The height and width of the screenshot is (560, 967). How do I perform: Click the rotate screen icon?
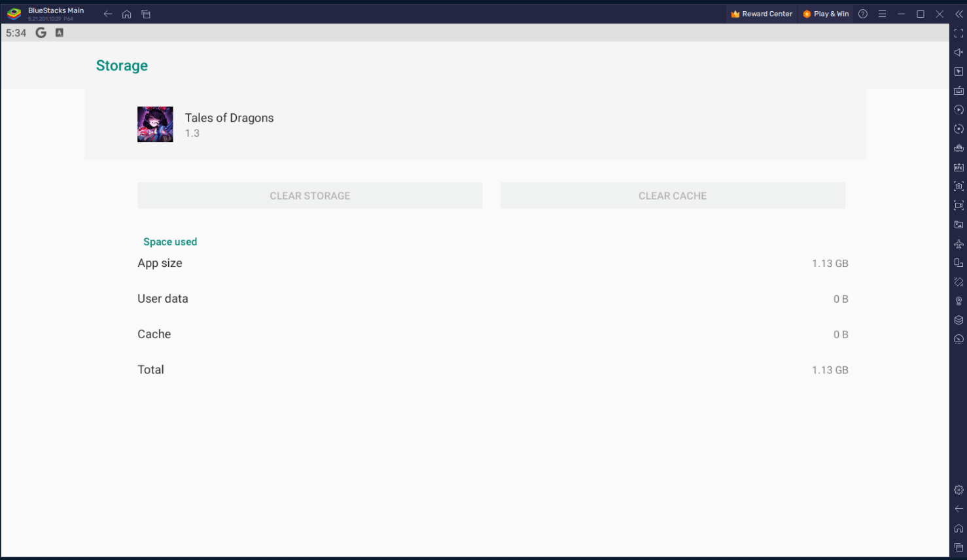[958, 263]
